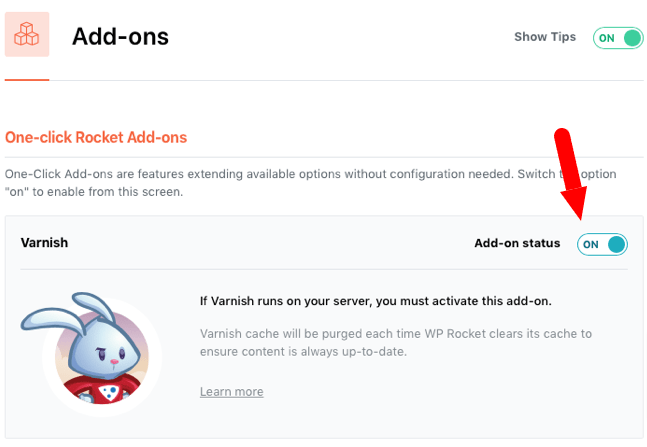Click the Add-ons stacked cubes icon
Viewport: 647px width, 447px height.
pos(27,34)
